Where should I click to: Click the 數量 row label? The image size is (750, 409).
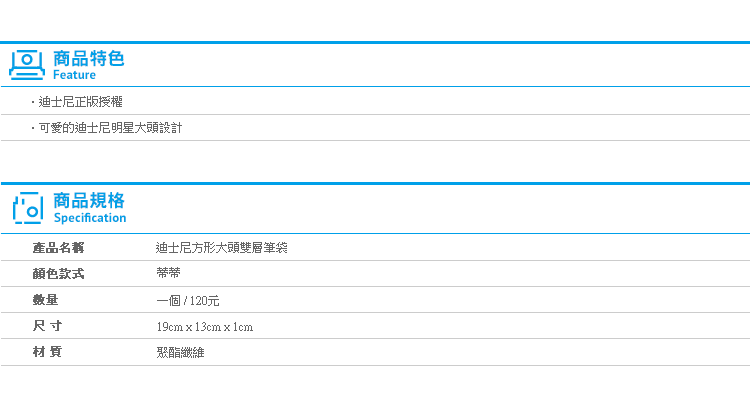pos(45,300)
